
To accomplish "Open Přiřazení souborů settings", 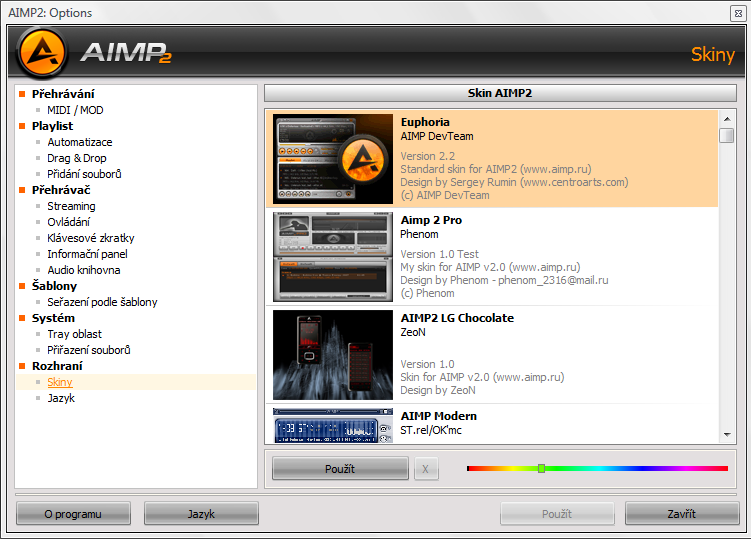I will coord(89,350).
